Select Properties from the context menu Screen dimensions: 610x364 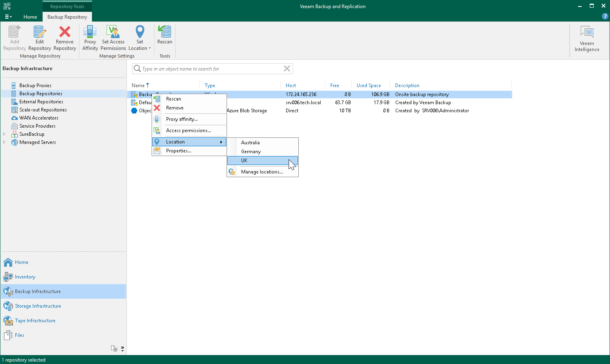coord(178,150)
